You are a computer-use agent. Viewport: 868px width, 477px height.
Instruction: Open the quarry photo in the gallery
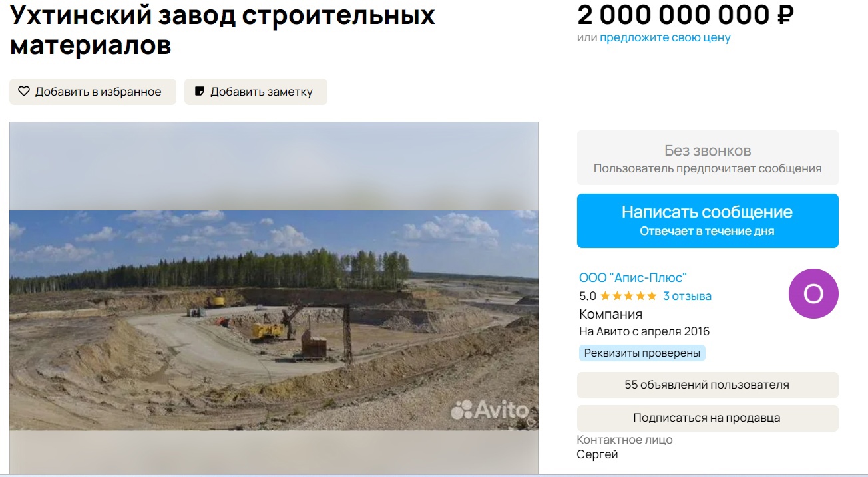pyautogui.click(x=274, y=320)
